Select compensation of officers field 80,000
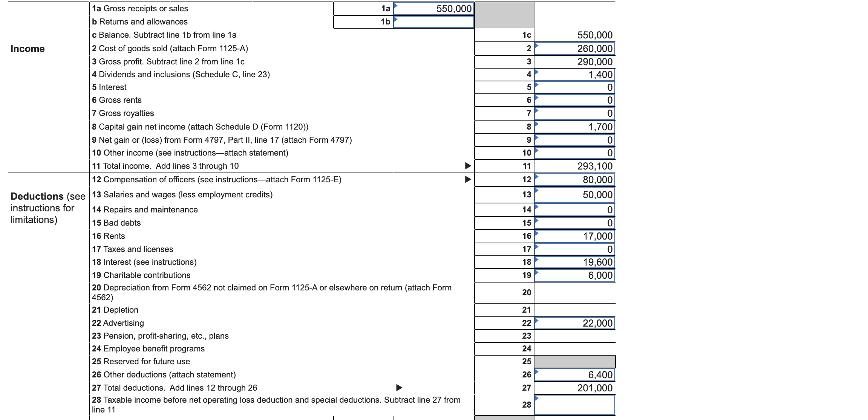Viewport: 868px width, 420px height. (574, 180)
